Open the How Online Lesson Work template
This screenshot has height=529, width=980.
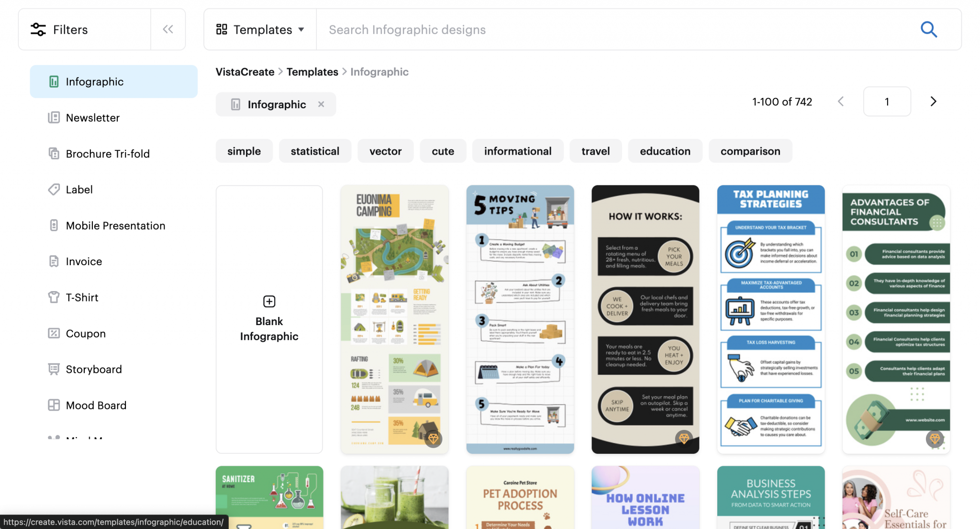pyautogui.click(x=646, y=497)
